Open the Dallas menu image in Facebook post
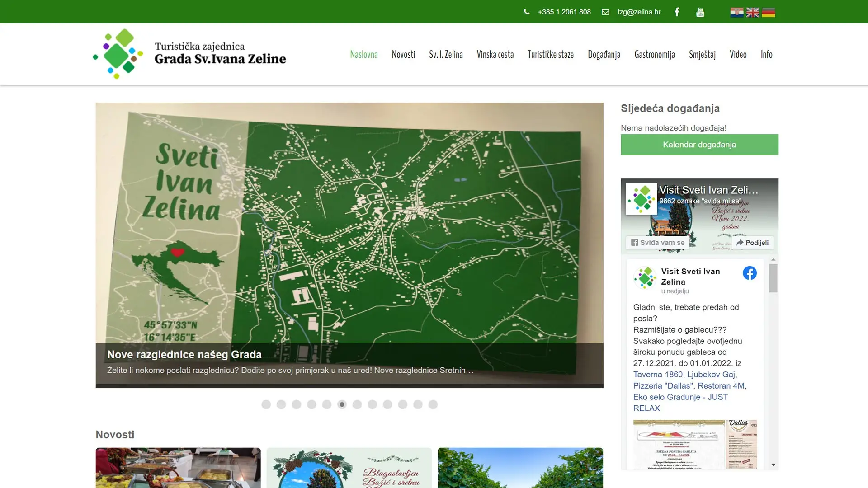 point(741,445)
